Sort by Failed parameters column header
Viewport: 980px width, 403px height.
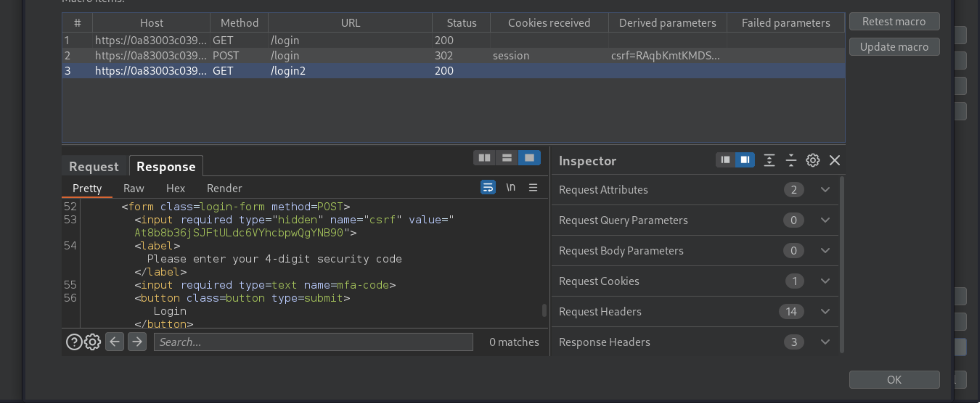(786, 23)
